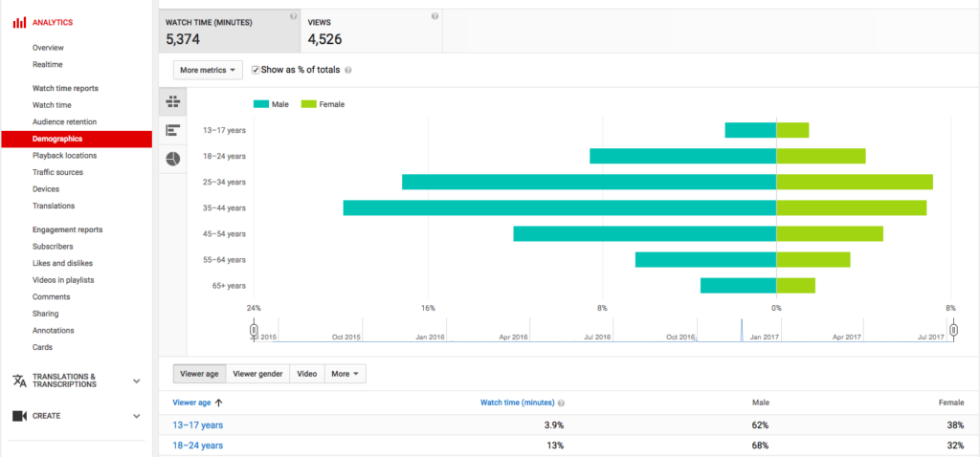Open Watch time reports
Screen dimensions: 980x457
[x=66, y=89]
